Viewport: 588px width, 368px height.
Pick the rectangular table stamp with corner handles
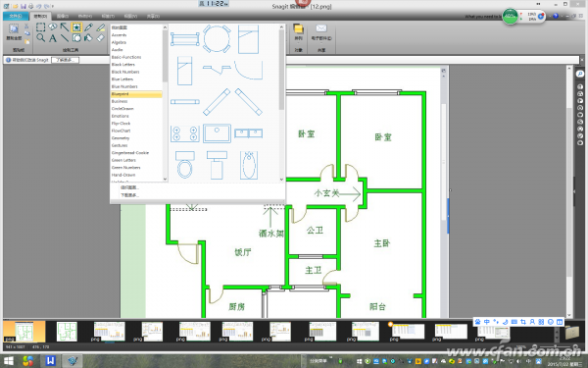pyautogui.click(x=185, y=39)
